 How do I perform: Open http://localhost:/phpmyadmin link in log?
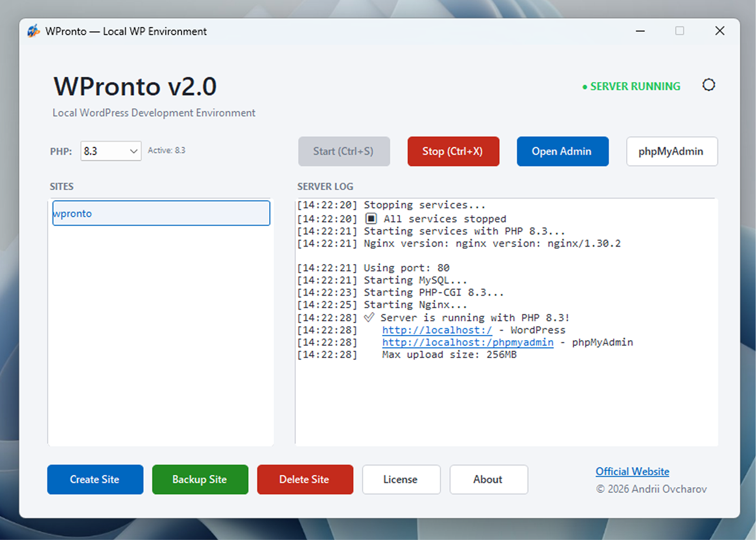point(468,342)
